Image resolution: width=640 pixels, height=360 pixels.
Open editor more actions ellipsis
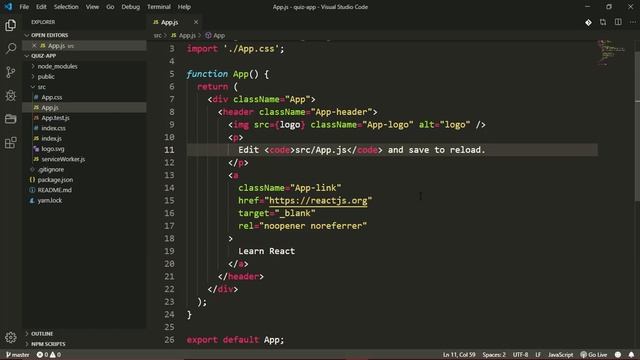click(633, 22)
